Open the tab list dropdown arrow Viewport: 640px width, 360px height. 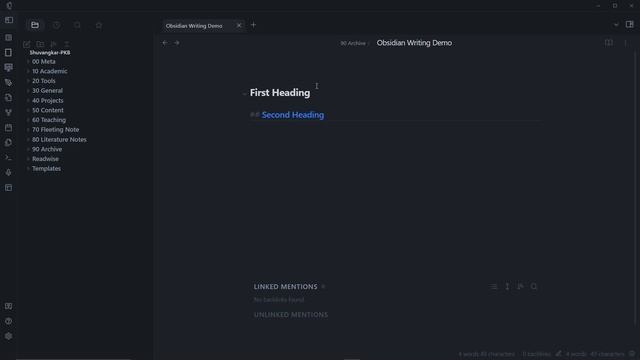tap(616, 24)
